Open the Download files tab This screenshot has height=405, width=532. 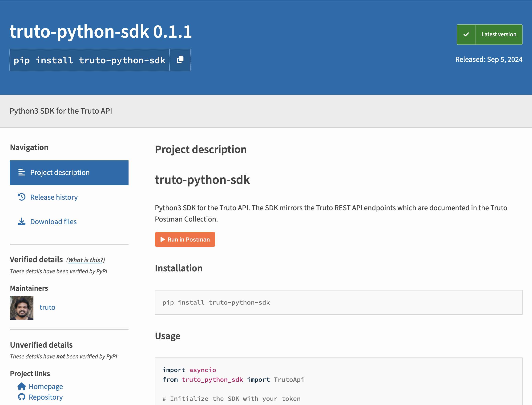[53, 222]
